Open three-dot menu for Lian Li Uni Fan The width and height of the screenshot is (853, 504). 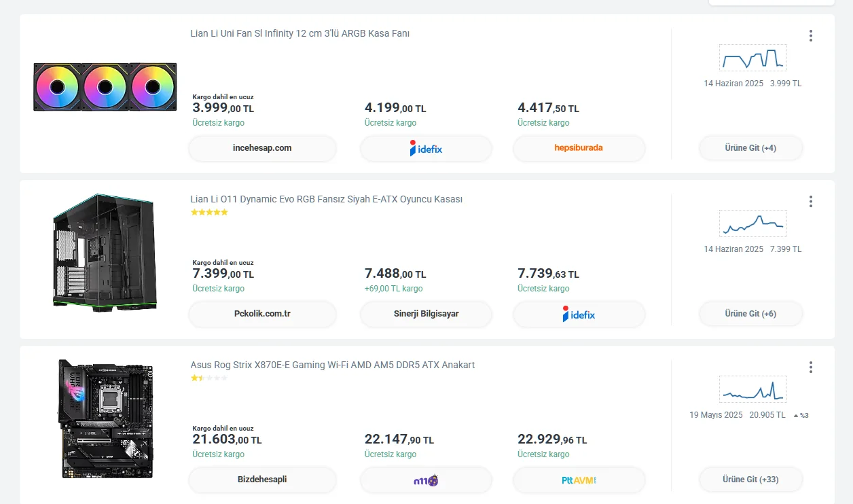810,36
